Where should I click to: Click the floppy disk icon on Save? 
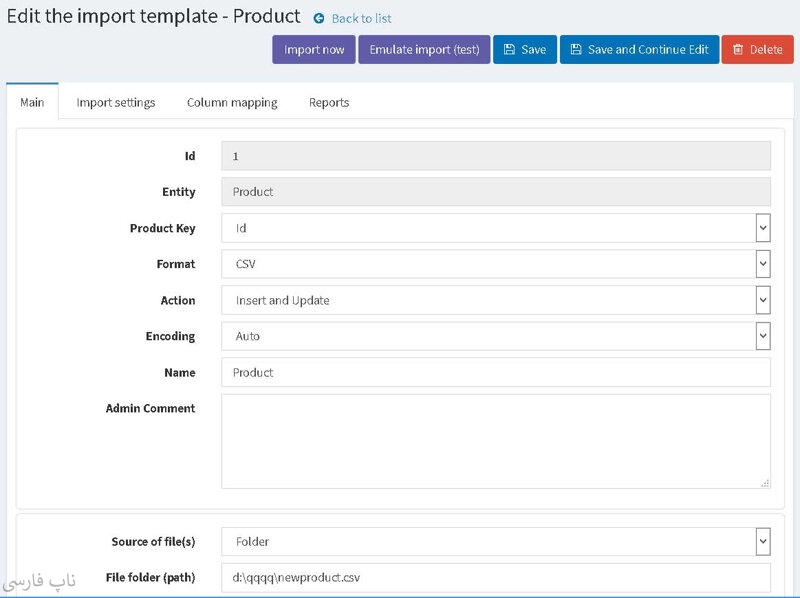coord(509,50)
